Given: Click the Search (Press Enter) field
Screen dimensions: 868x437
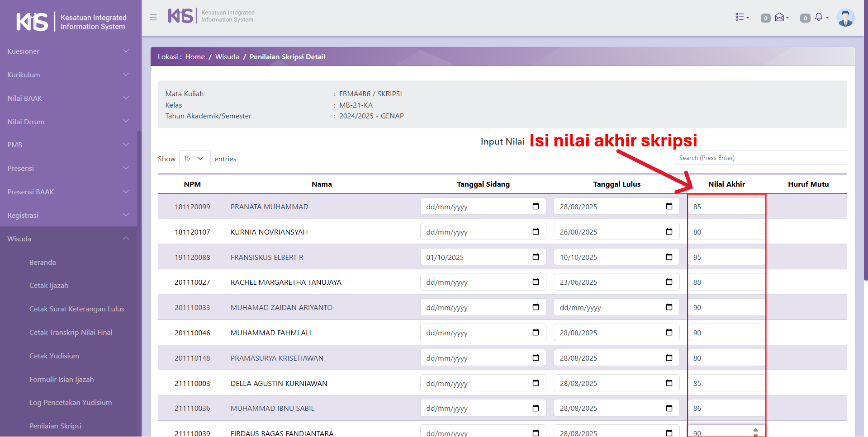Looking at the screenshot, I should 760,158.
